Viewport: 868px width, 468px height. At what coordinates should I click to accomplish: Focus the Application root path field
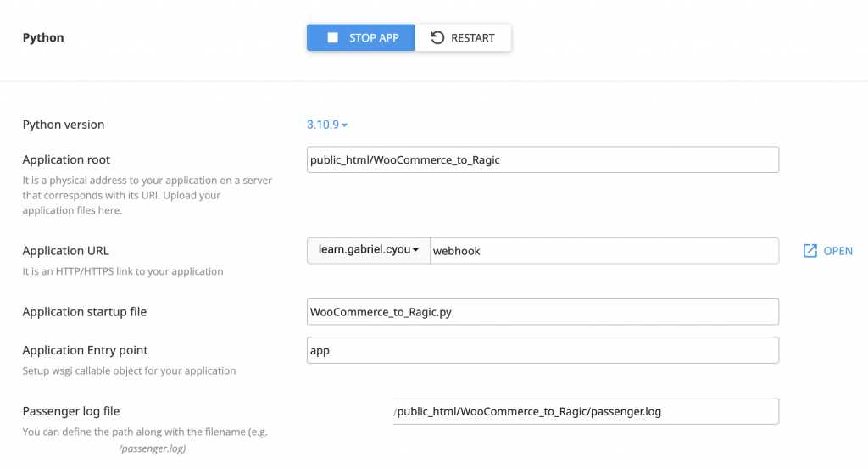coord(542,159)
